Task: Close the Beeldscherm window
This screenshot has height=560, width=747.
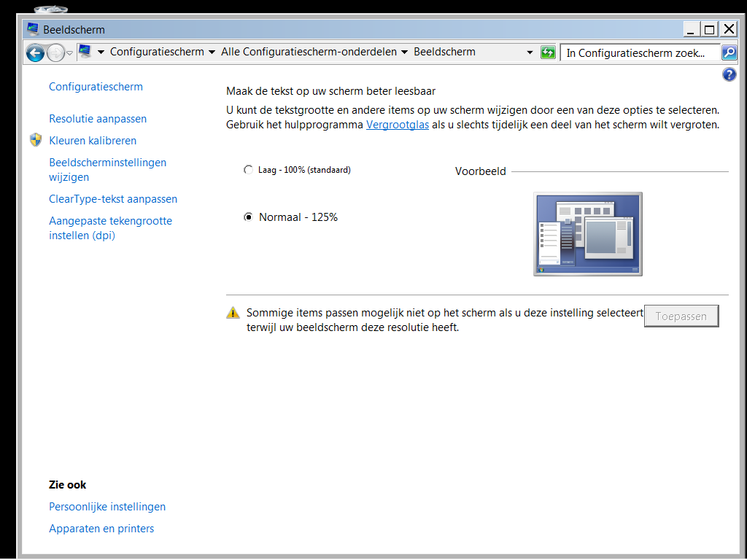Action: (729, 29)
